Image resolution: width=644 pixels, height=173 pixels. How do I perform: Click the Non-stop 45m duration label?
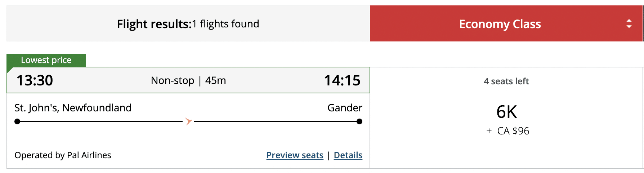(x=188, y=80)
